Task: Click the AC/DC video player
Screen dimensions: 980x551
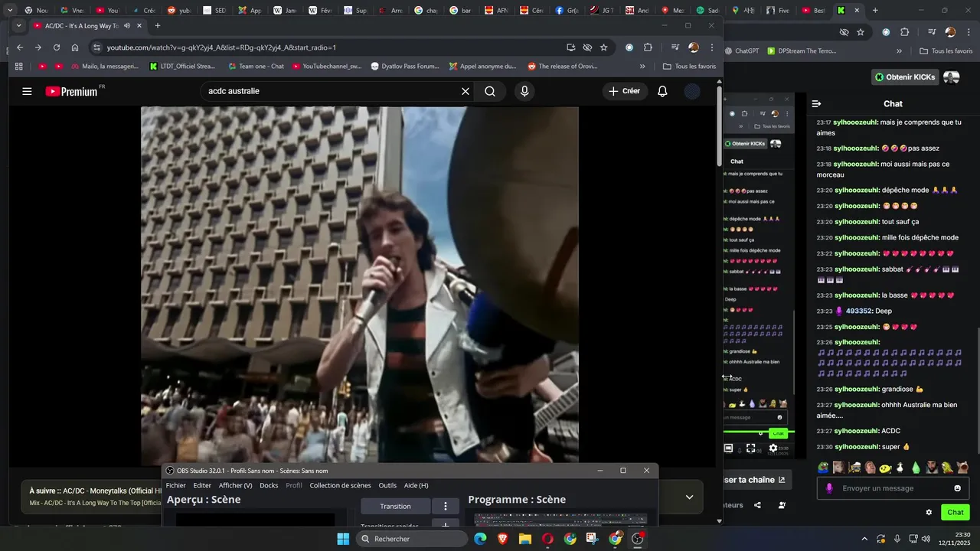Action: click(x=360, y=285)
